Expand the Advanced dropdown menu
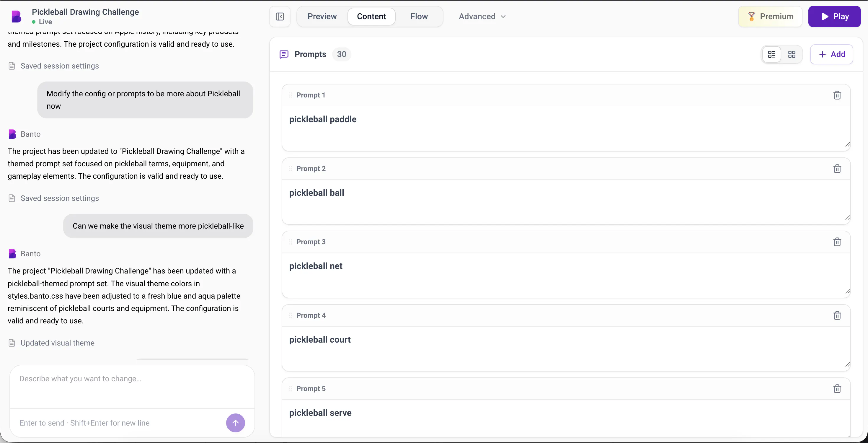Image resolution: width=868 pixels, height=443 pixels. (x=482, y=17)
